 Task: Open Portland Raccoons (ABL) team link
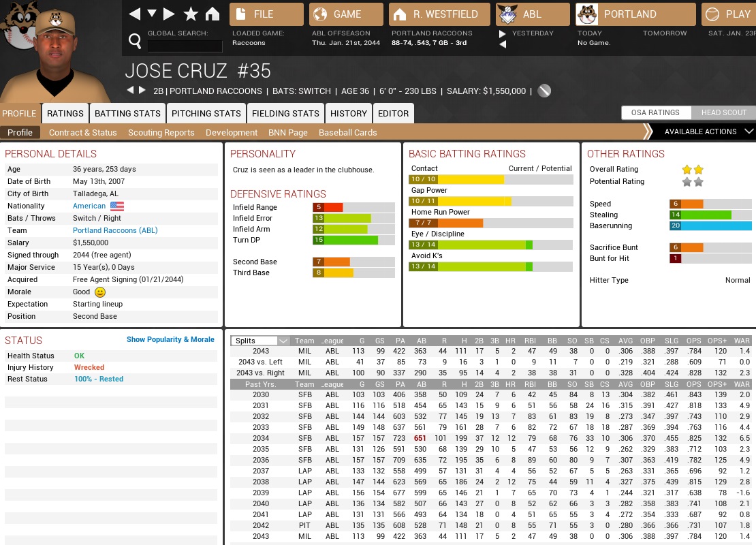[x=115, y=230]
